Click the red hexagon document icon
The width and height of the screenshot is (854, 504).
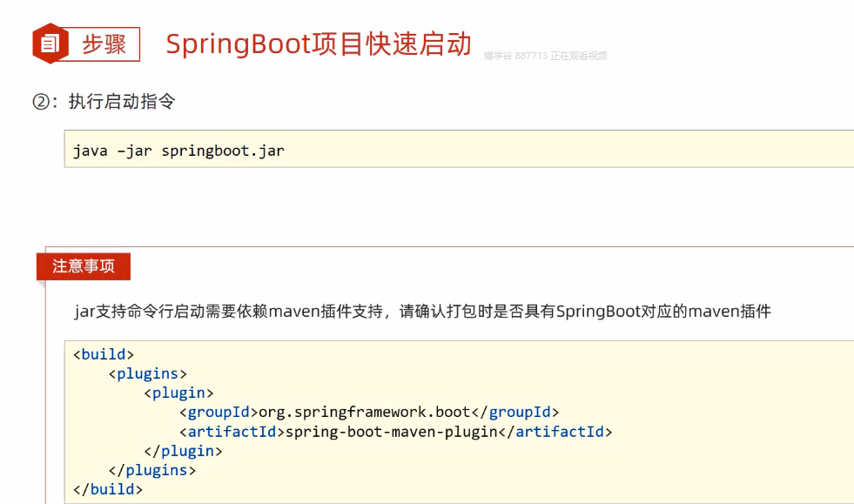tap(50, 44)
